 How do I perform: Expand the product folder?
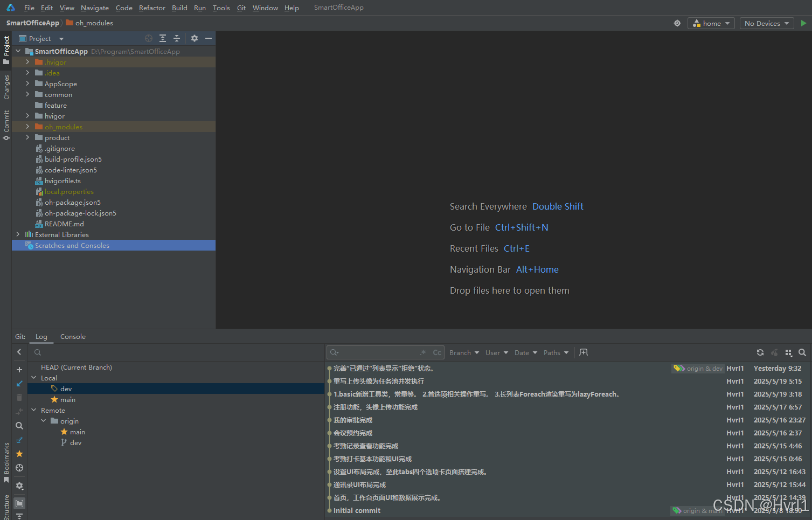pos(27,137)
